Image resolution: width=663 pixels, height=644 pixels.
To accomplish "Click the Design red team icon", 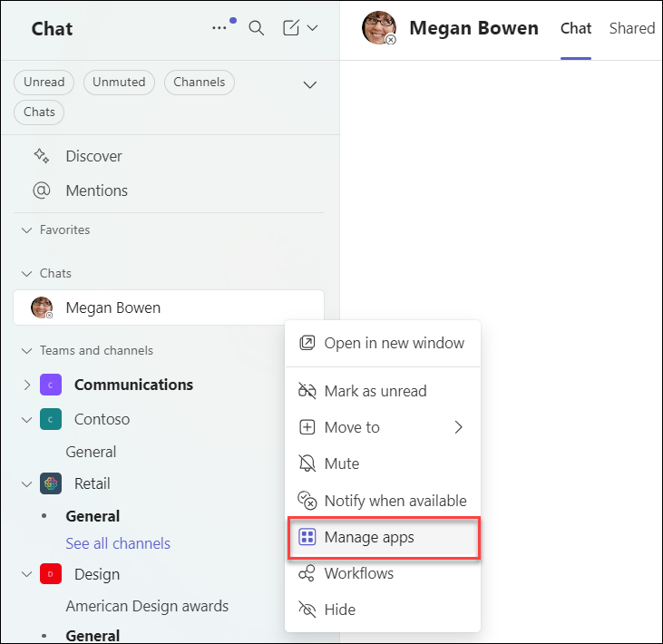I will pyautogui.click(x=51, y=574).
